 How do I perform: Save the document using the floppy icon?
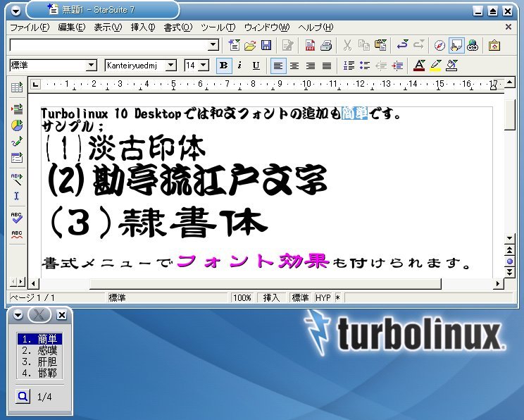[x=266, y=45]
